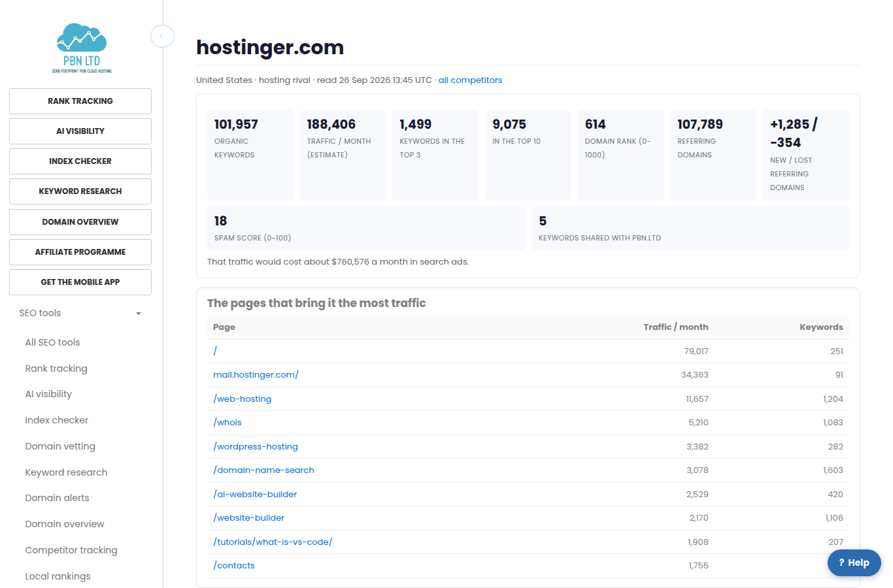Click the Keywords column header

coord(821,327)
